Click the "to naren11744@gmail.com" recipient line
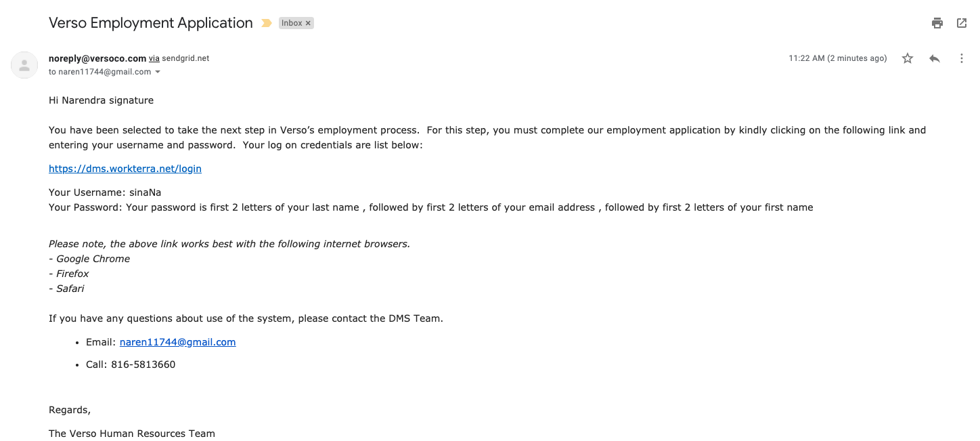The image size is (980, 441). pyautogui.click(x=99, y=72)
